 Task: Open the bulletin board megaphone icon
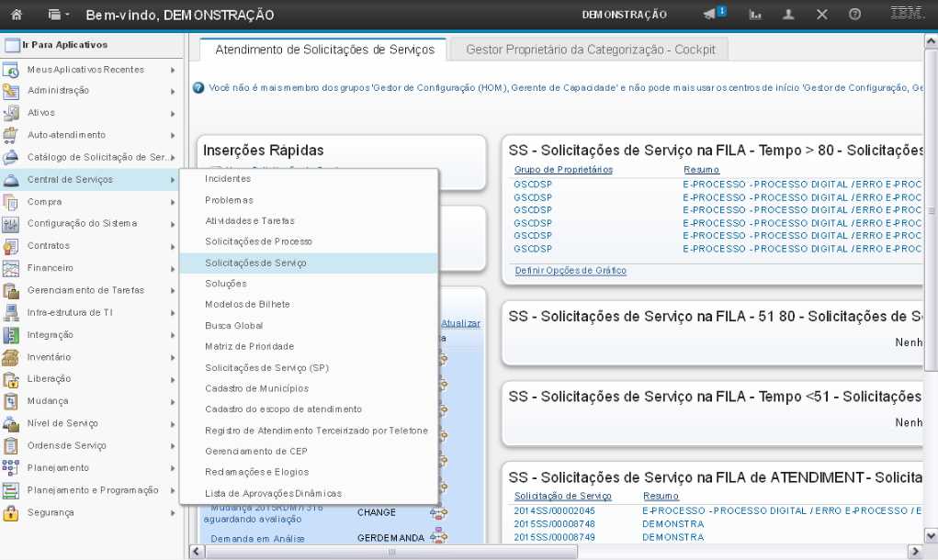[712, 15]
